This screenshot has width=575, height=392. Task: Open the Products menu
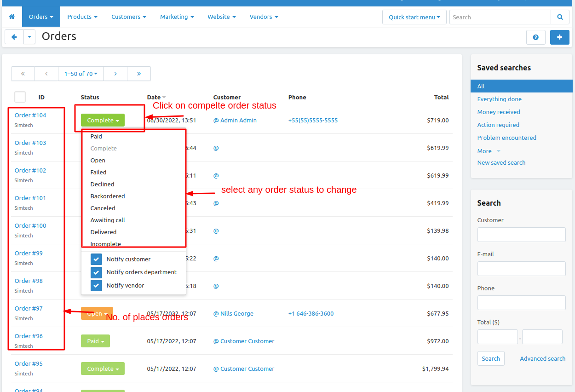(82, 17)
